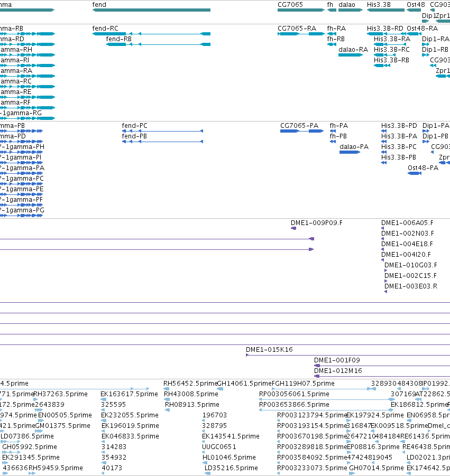The height and width of the screenshot is (476, 450).
Task: Select the fh-PB protein
Action: (x=333, y=142)
